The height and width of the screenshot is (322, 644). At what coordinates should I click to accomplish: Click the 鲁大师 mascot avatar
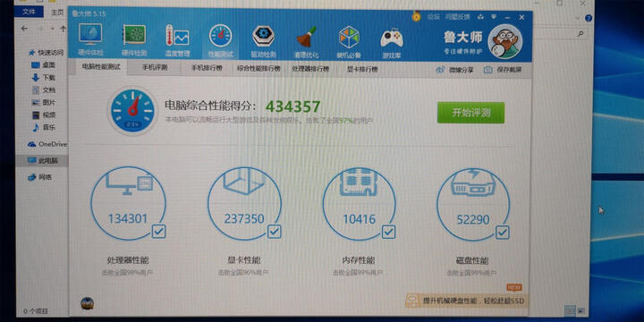coord(504,41)
